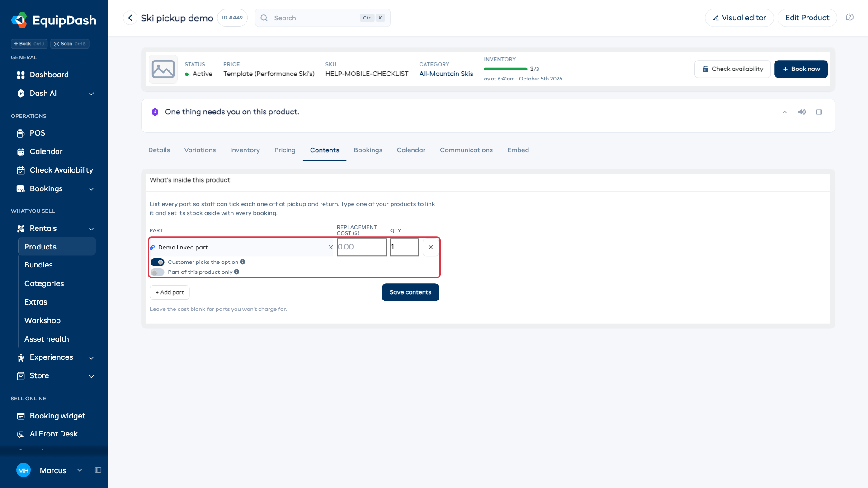The image size is (868, 488).
Task: Click the Edit Product button
Action: (x=807, y=18)
